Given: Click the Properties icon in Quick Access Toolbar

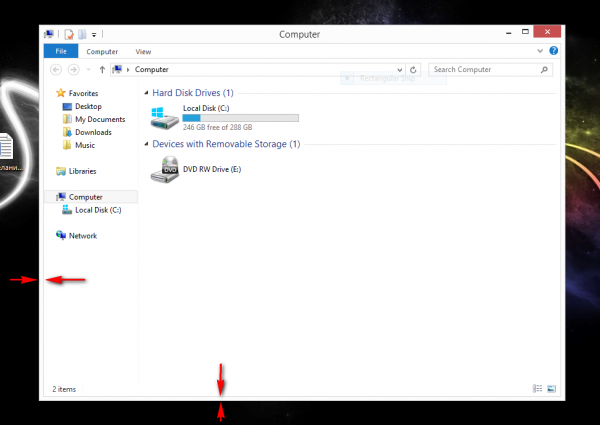Looking at the screenshot, I should tap(69, 34).
